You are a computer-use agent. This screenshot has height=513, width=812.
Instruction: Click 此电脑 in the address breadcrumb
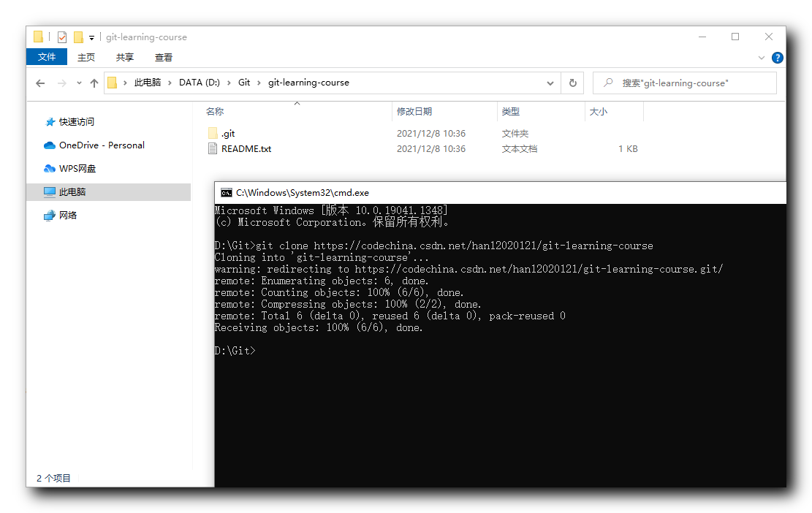click(148, 83)
